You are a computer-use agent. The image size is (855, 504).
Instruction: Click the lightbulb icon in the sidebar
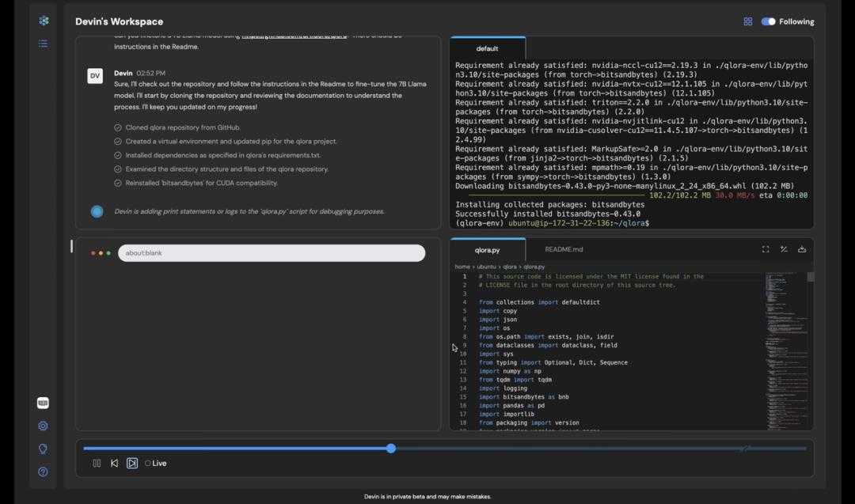click(43, 449)
